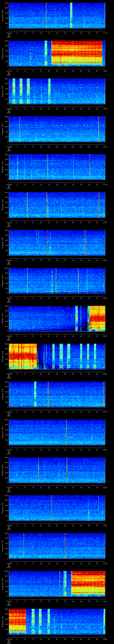Open the 9:19 spectrogram plot
114x644 pixels.
[x=57, y=129]
